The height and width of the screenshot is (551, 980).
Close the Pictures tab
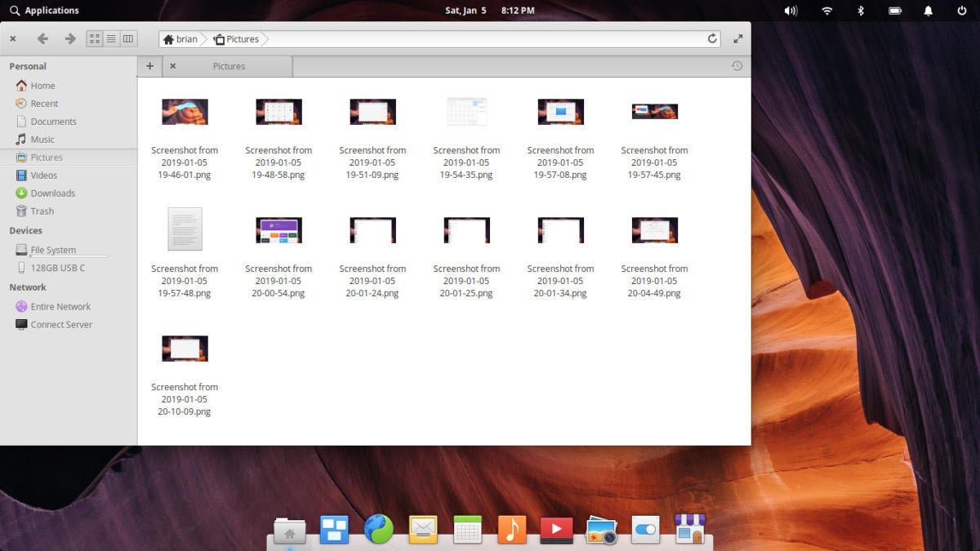[x=172, y=66]
